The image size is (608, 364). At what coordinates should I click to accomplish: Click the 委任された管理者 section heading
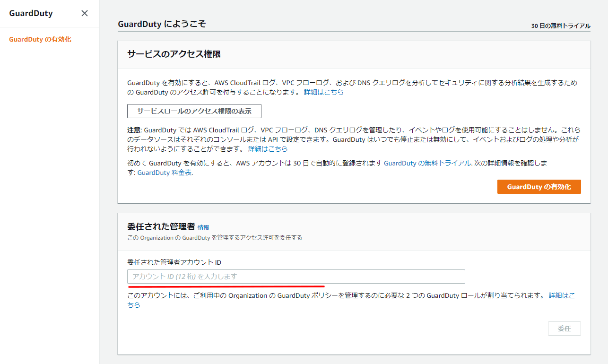pos(161,226)
